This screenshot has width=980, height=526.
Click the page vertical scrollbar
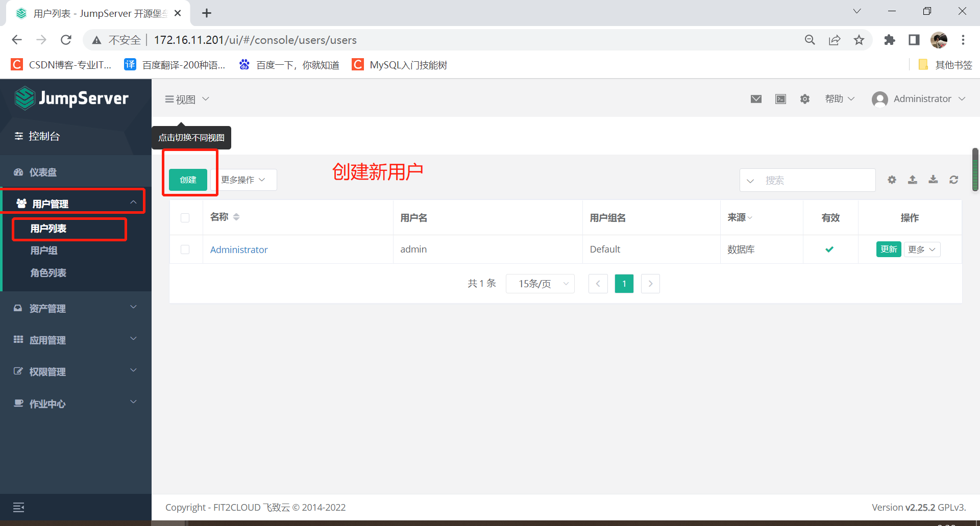pos(975,170)
